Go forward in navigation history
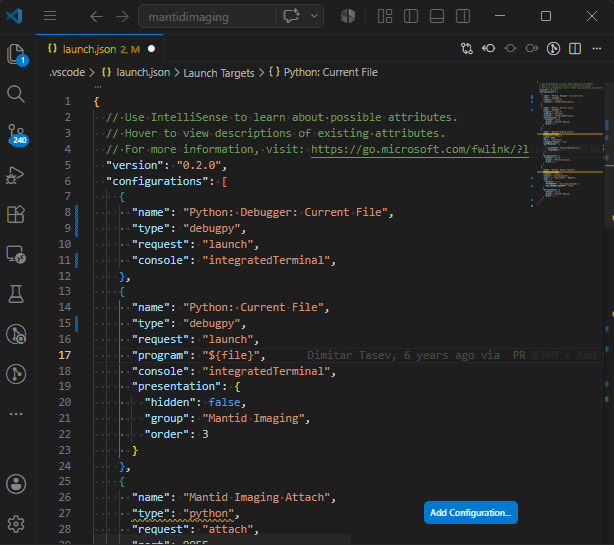The width and height of the screenshot is (614, 545). (123, 16)
